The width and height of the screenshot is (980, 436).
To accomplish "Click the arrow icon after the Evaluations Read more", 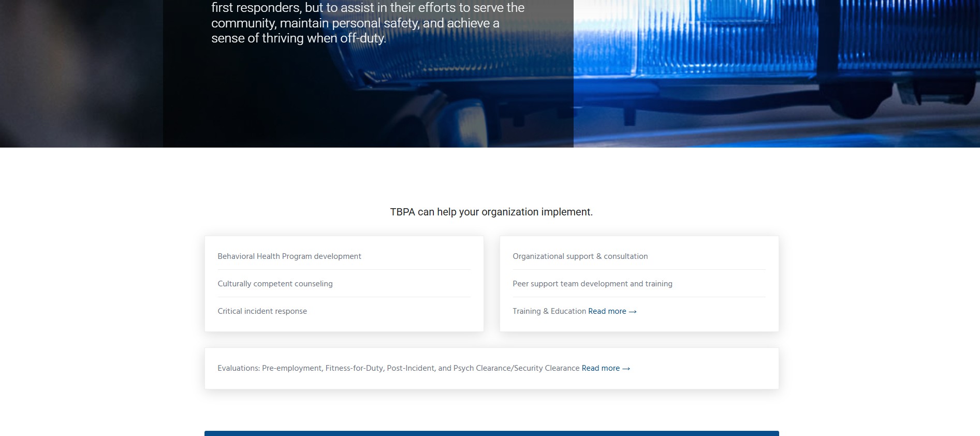I will tap(626, 369).
